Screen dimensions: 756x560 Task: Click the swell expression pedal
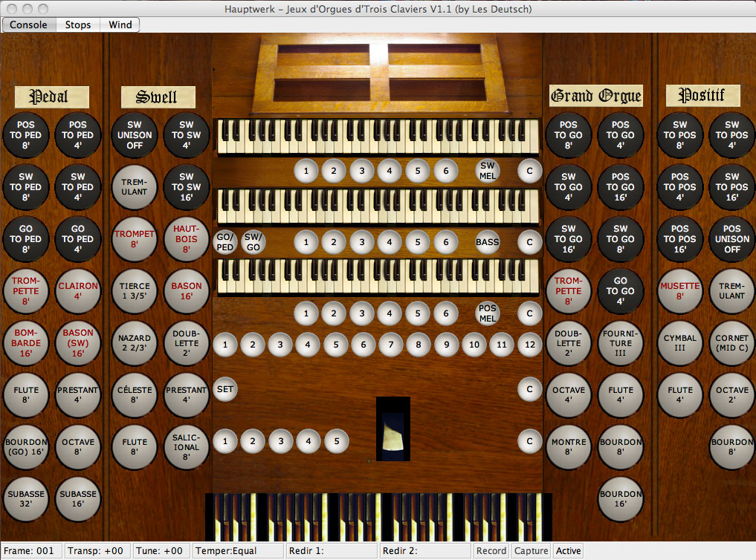pos(392,429)
